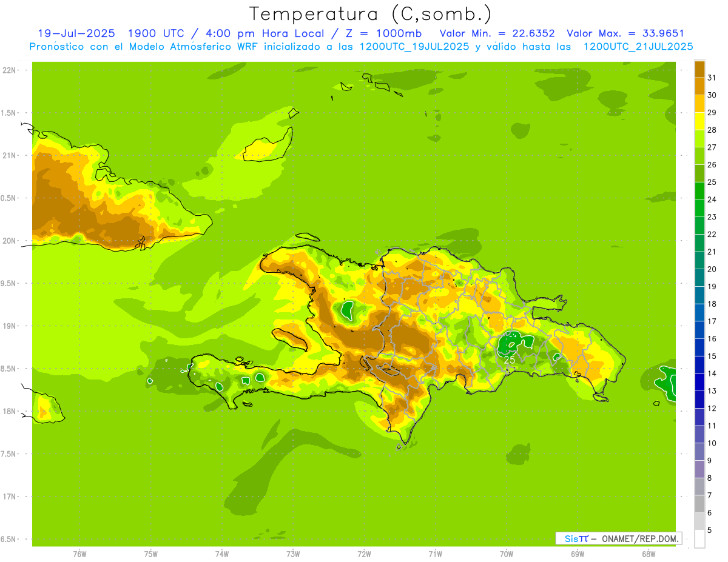Click the "20N" latitude label
Viewport: 728px width, 562px height.
(9, 241)
